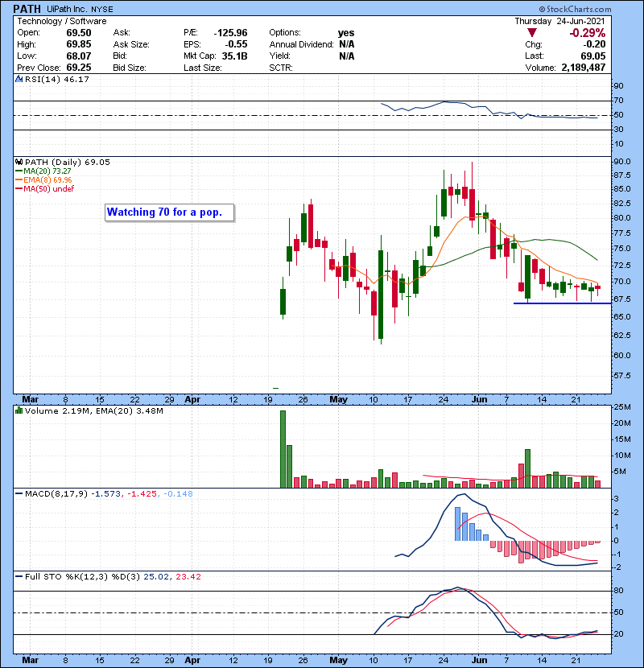Click the stochastic %D value 23.42

(x=188, y=577)
